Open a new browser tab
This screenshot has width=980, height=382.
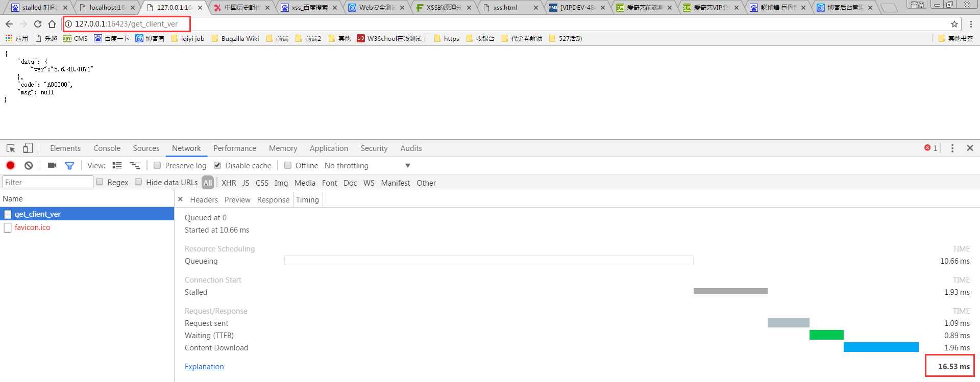(x=889, y=8)
